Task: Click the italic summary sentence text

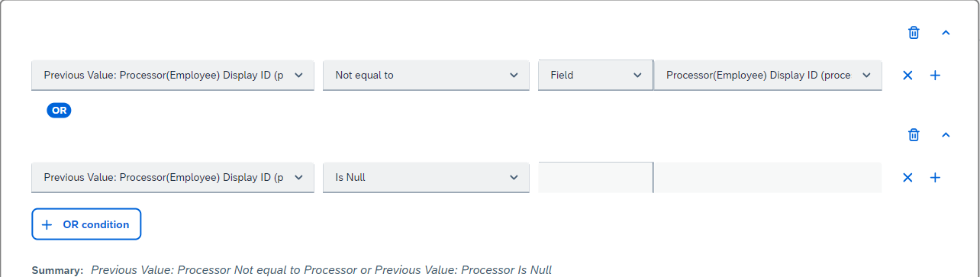Action: (321, 270)
